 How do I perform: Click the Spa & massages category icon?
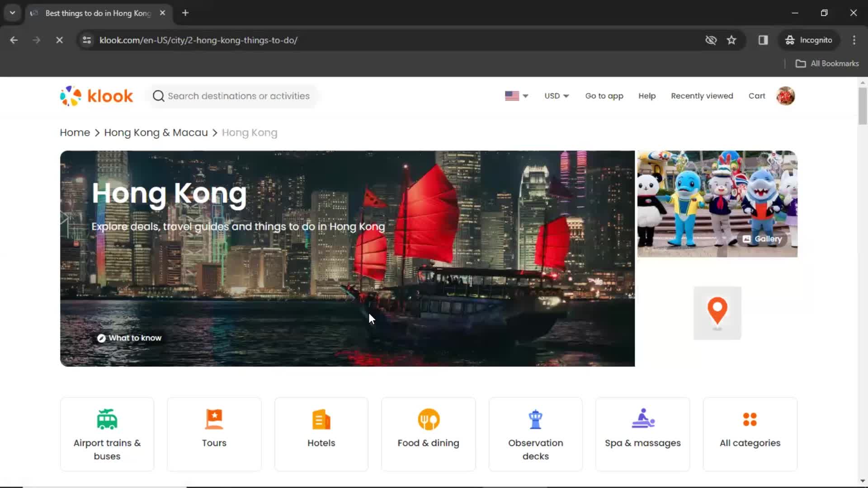pyautogui.click(x=643, y=419)
